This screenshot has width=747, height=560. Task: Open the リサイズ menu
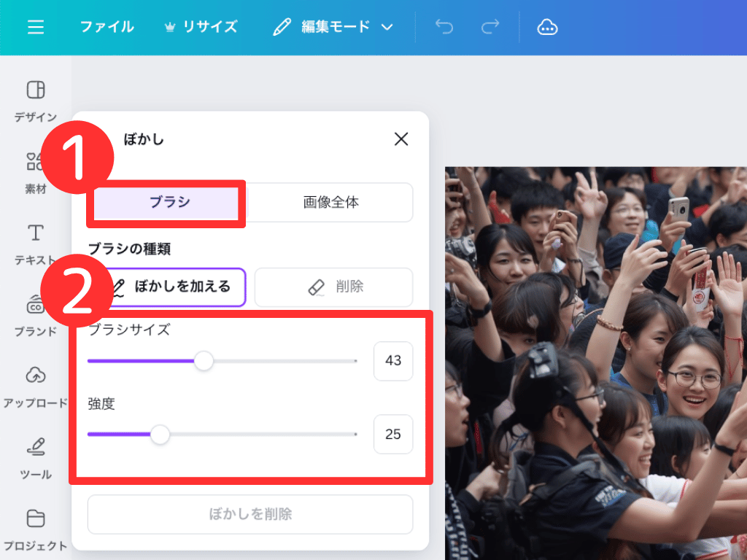[x=201, y=28]
